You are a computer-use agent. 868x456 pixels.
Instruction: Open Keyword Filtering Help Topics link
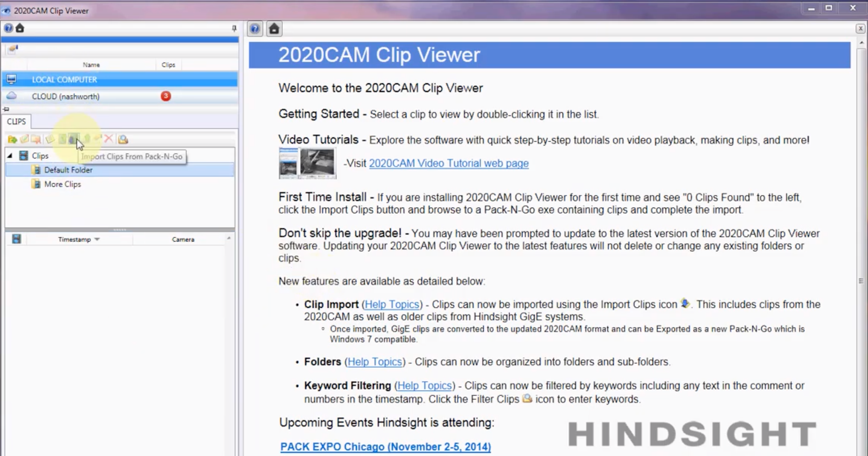[x=425, y=386]
